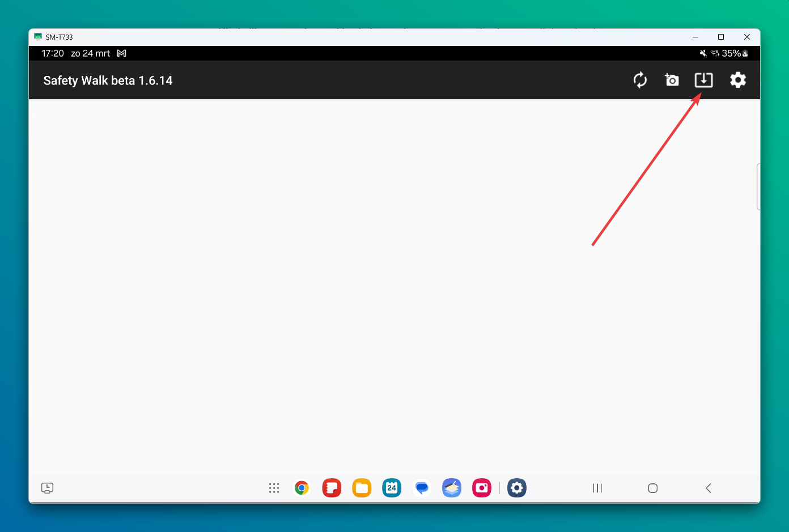Tap the Back navigation arrow

(708, 488)
